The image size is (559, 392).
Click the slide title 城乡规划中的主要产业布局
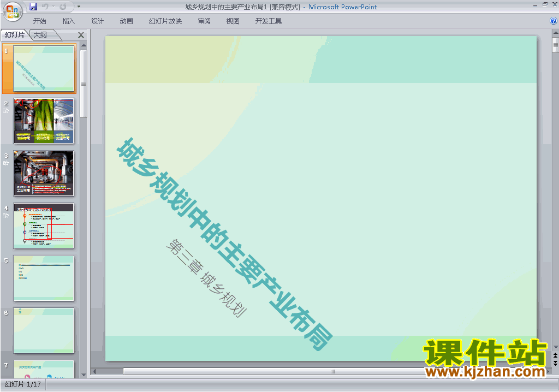pos(224,244)
